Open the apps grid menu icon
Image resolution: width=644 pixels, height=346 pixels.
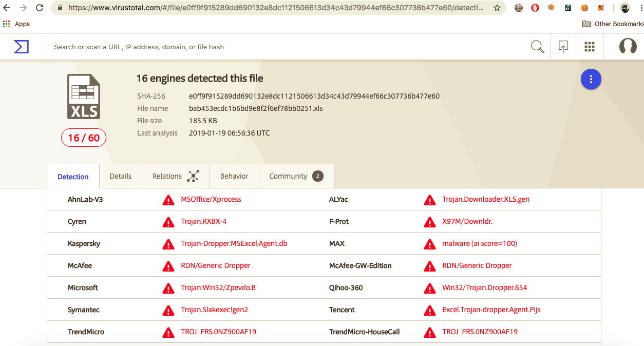[x=590, y=47]
